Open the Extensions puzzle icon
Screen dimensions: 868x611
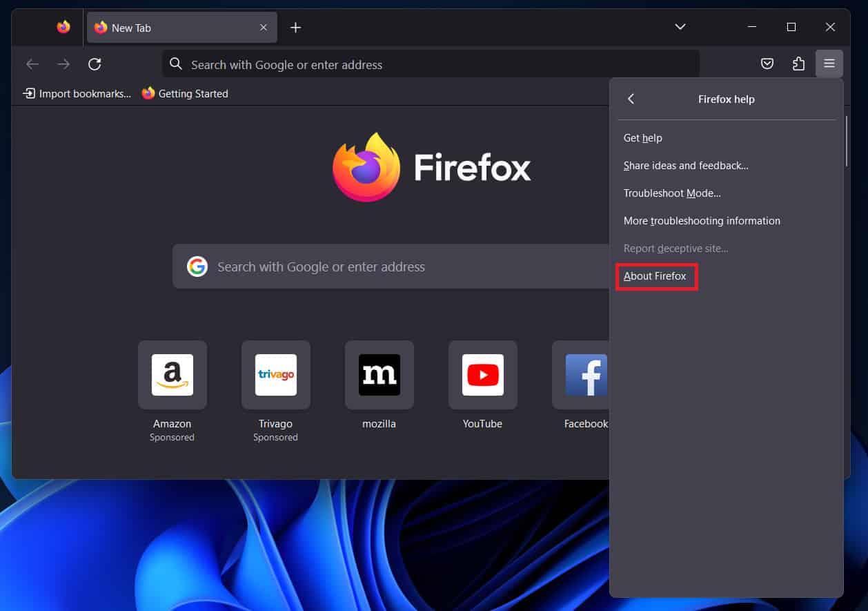pyautogui.click(x=798, y=64)
